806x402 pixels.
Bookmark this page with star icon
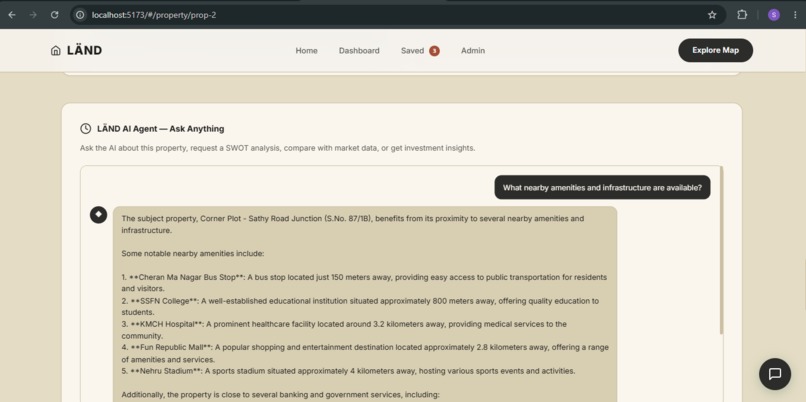pos(712,15)
